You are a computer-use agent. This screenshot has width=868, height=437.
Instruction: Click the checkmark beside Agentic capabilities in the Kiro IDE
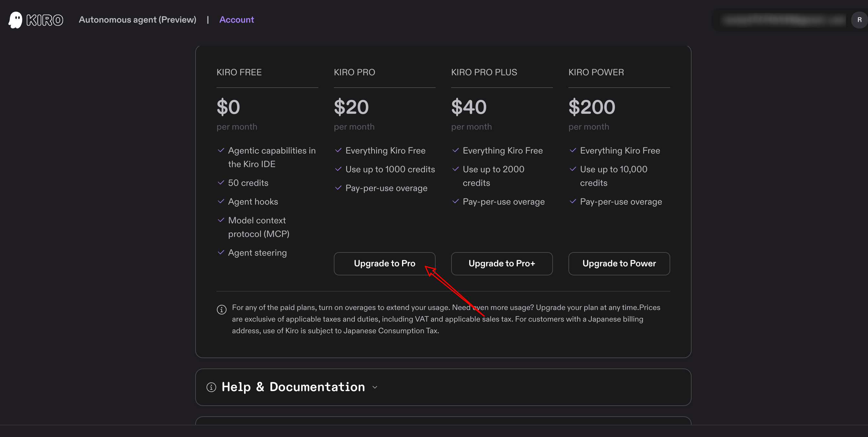pos(221,150)
